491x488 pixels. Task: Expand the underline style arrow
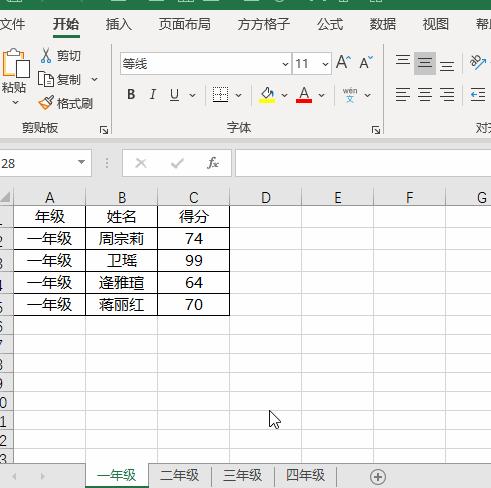coord(192,95)
